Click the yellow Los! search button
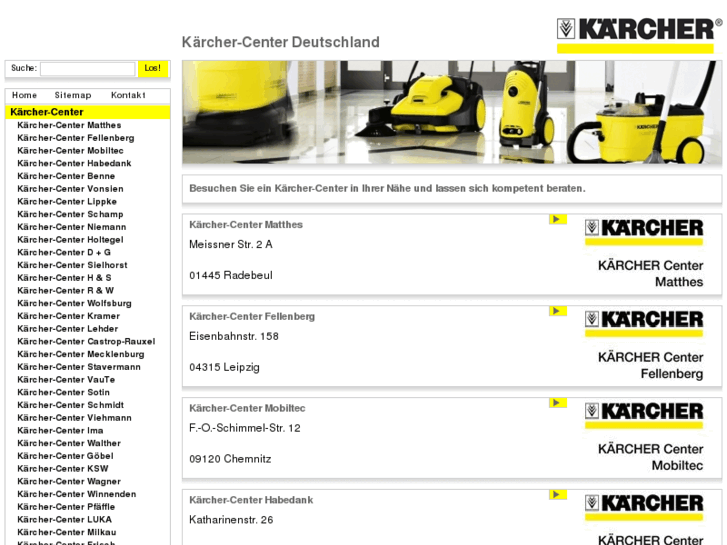727x545 pixels. pyautogui.click(x=153, y=68)
